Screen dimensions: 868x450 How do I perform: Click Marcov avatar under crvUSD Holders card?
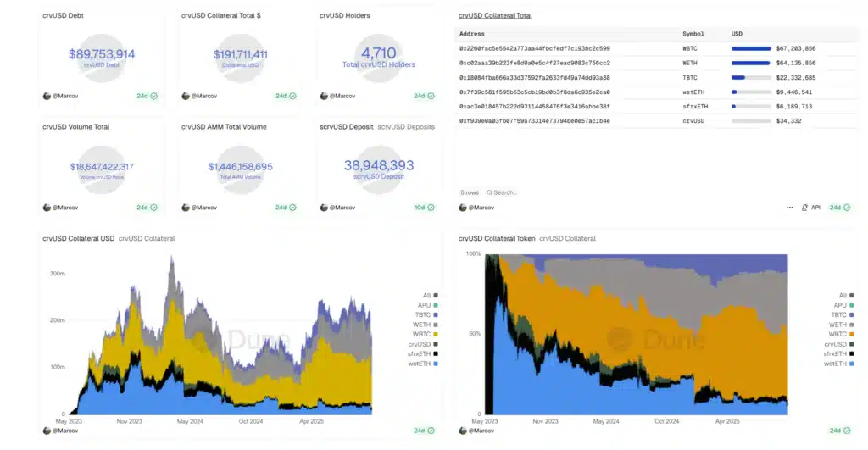pyautogui.click(x=324, y=96)
